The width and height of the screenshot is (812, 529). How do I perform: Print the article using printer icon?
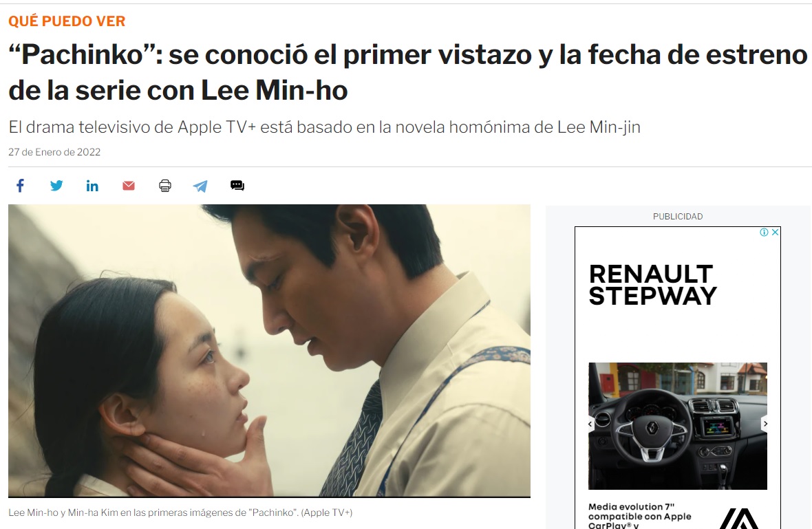pos(164,185)
